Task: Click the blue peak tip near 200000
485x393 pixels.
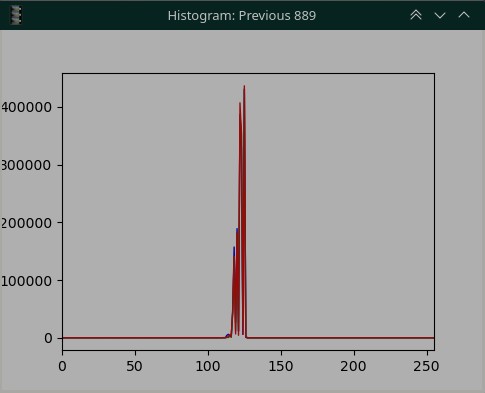Action: pos(237,229)
